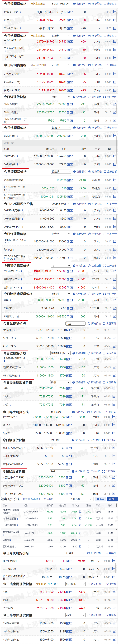Screen dimensions: 119x644
Task: Click 价格说明 in tungsten-molybdenum section
Action: click(79, 266)
